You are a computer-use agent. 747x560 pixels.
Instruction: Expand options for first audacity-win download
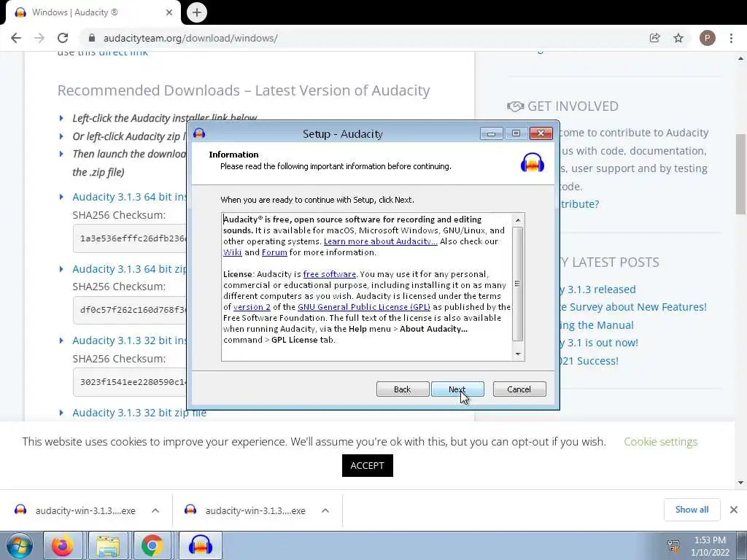click(155, 510)
